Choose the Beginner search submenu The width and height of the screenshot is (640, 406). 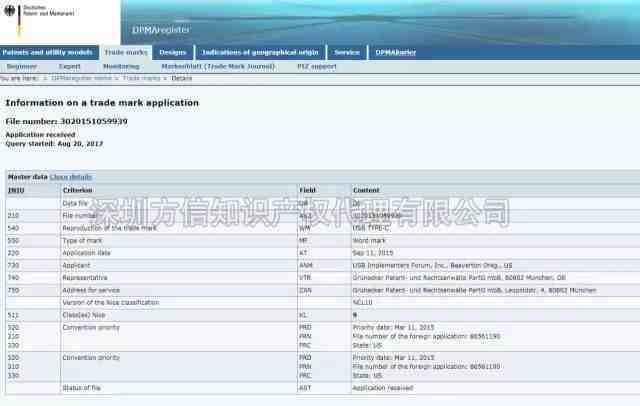[x=22, y=67]
